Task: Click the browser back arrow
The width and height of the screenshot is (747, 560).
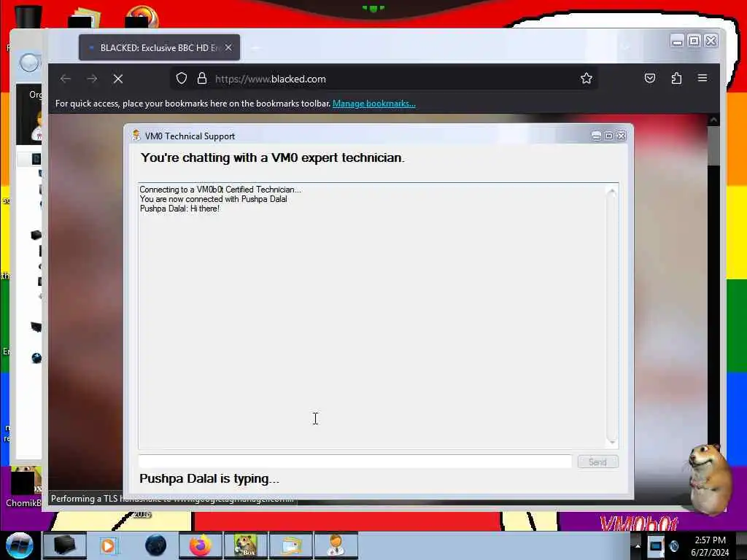Action: [x=65, y=79]
